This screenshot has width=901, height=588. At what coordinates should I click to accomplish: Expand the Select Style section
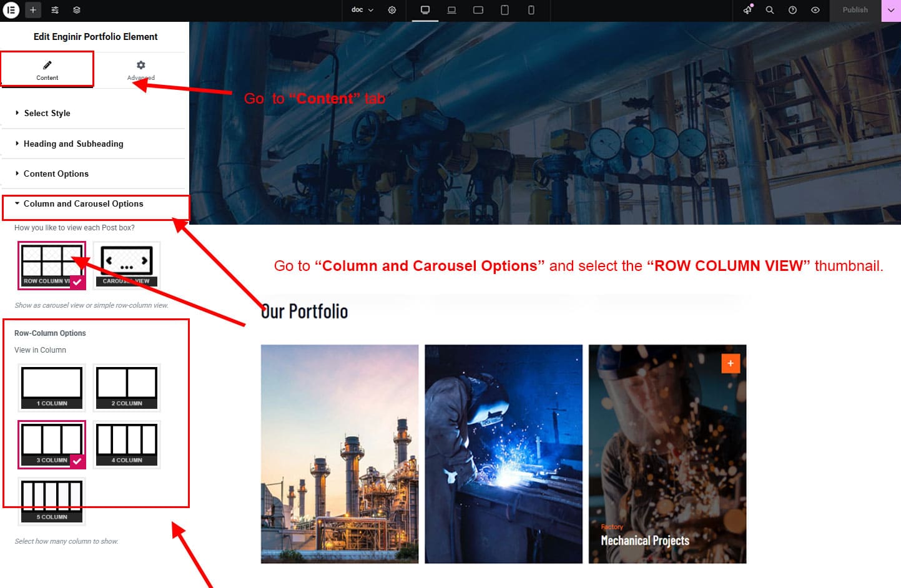47,113
